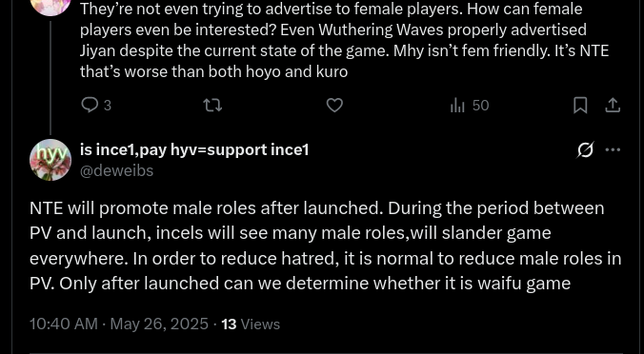Open replies via the speech bubble icon
The width and height of the screenshot is (644, 354).
[x=89, y=106]
